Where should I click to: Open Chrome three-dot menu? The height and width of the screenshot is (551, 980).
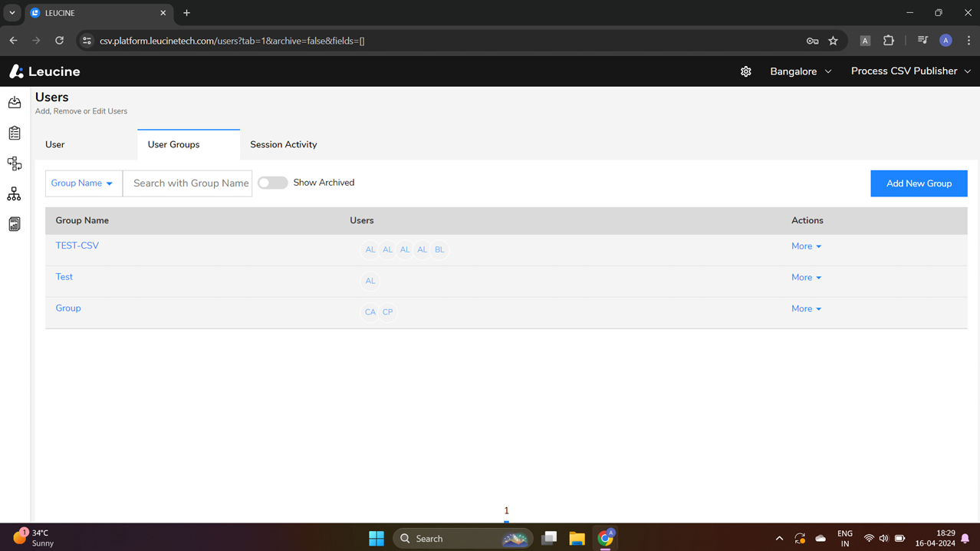968,41
